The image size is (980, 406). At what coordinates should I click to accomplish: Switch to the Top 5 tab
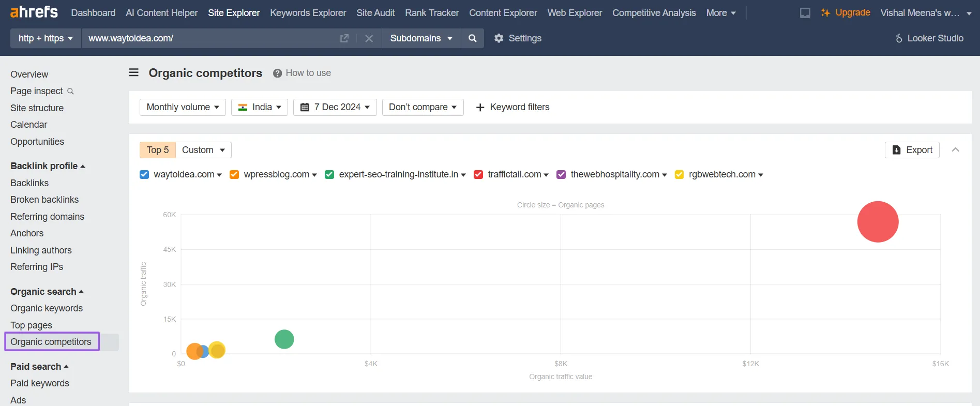[158, 150]
